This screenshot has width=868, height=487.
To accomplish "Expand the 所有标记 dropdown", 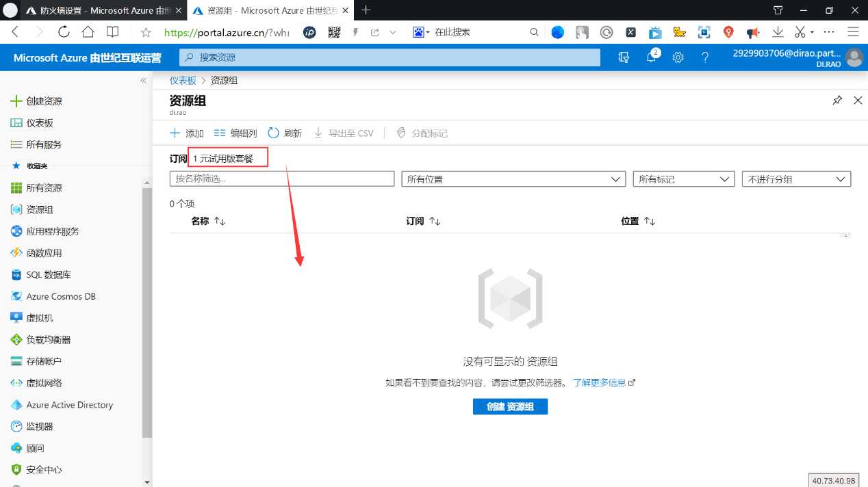I will click(684, 179).
